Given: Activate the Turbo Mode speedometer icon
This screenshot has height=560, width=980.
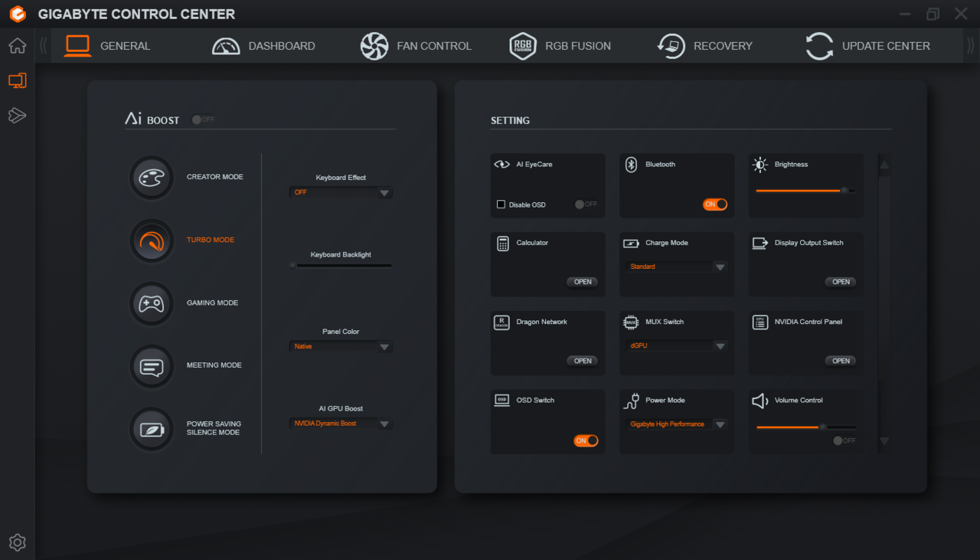Looking at the screenshot, I should [151, 241].
